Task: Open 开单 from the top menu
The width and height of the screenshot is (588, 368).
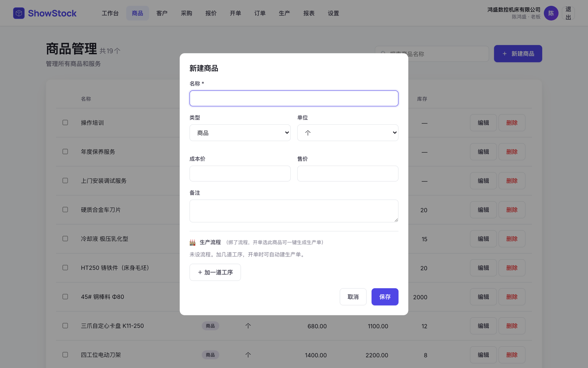Action: point(236,13)
